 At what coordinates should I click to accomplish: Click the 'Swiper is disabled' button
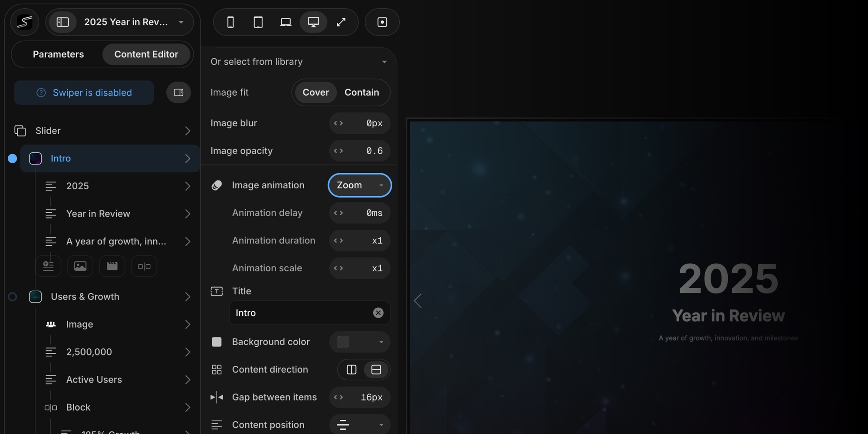coord(84,92)
